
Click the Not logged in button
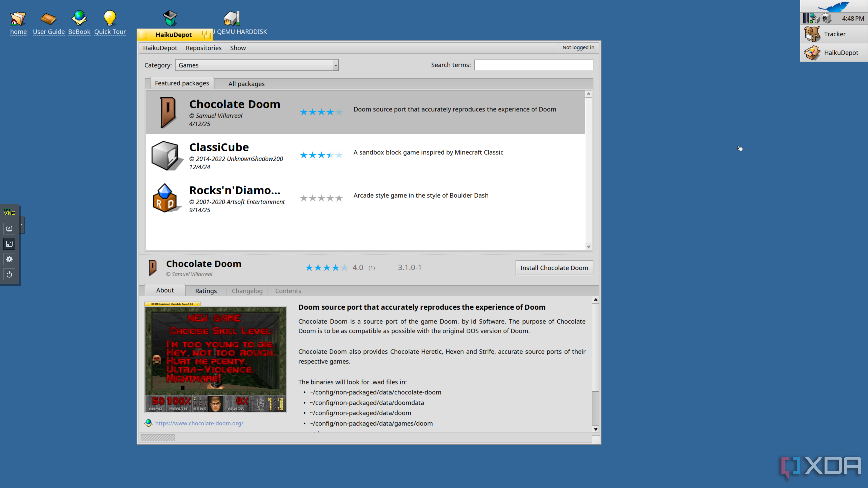click(x=578, y=47)
